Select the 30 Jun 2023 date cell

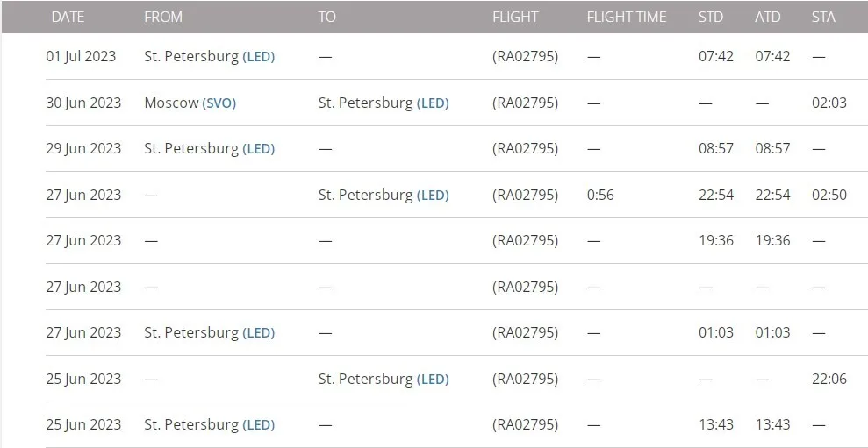pyautogui.click(x=83, y=103)
